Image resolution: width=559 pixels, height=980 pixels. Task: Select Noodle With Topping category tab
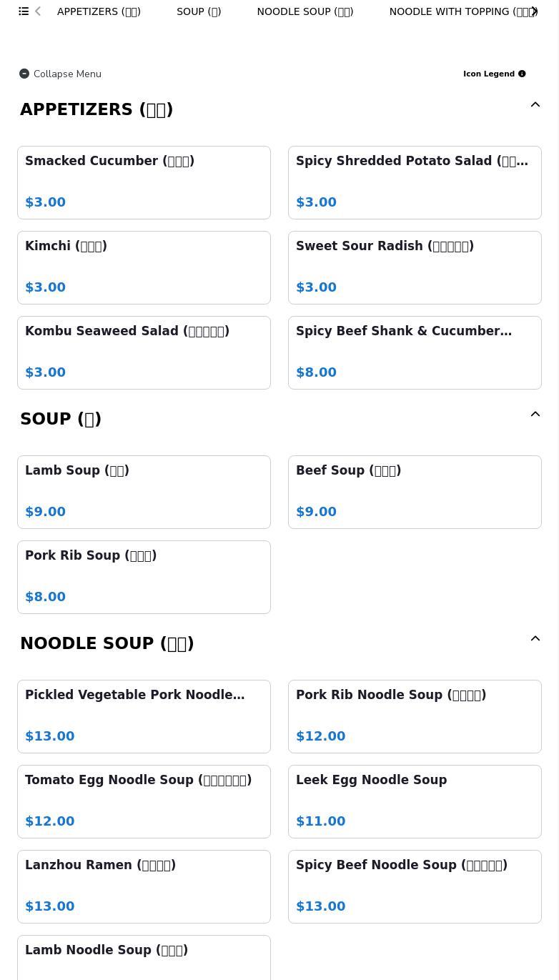(x=460, y=11)
